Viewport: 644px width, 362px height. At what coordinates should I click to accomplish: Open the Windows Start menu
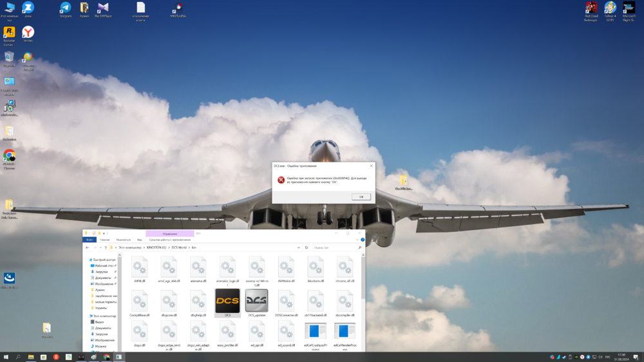[x=6, y=357]
